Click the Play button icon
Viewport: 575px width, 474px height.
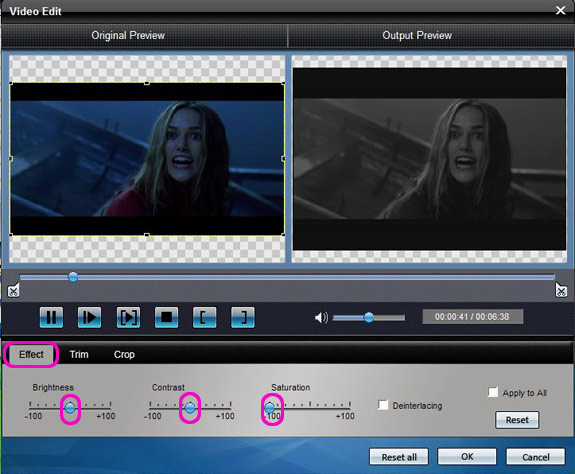click(x=89, y=317)
